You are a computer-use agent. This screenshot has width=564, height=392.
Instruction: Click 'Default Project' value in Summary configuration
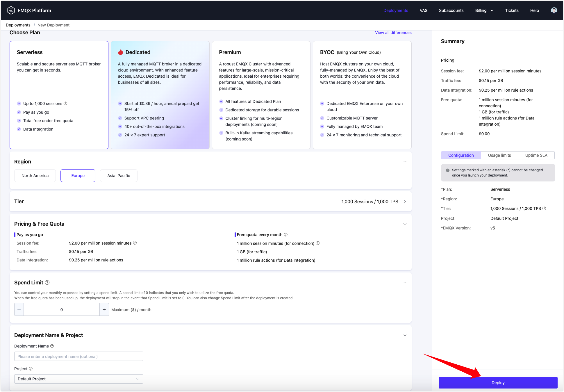tap(504, 218)
